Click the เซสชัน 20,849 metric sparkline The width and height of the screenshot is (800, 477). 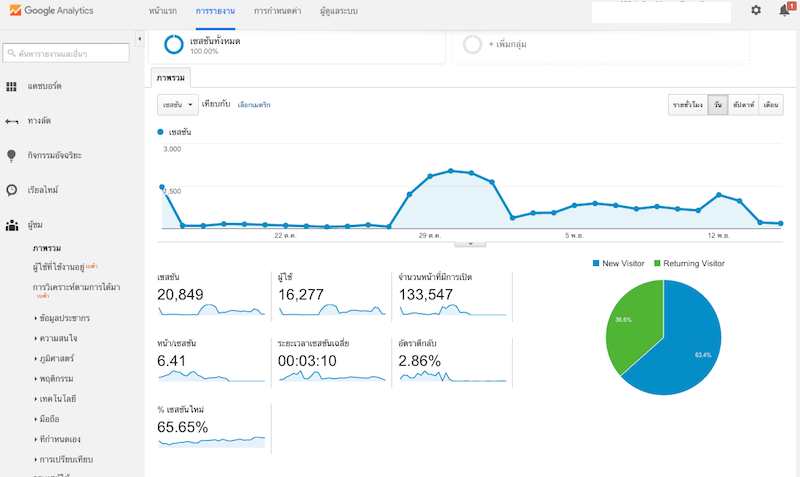click(x=211, y=309)
